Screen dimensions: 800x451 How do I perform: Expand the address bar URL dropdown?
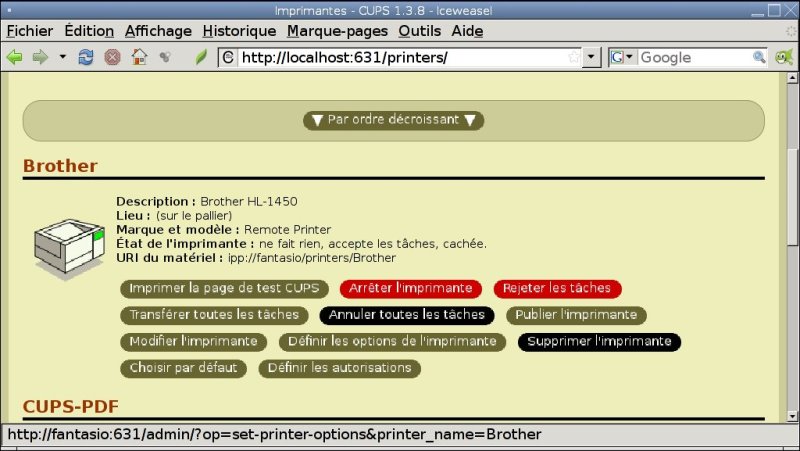click(591, 57)
